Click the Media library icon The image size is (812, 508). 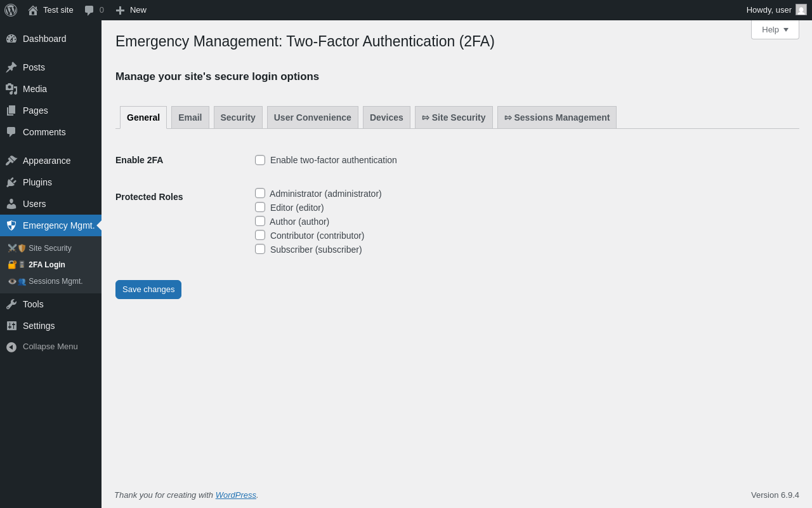[x=11, y=89]
